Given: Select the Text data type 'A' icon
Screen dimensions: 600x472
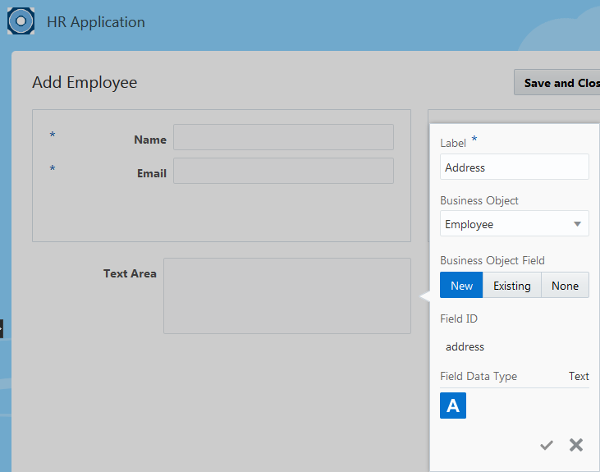Looking at the screenshot, I should click(453, 405).
